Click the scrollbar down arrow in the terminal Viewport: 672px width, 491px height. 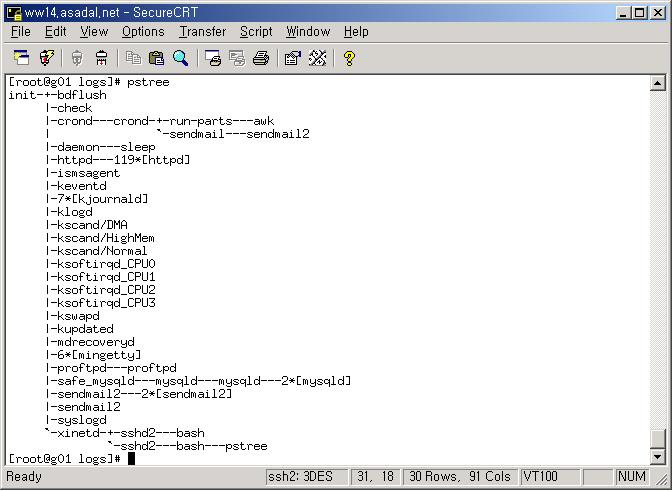click(657, 457)
